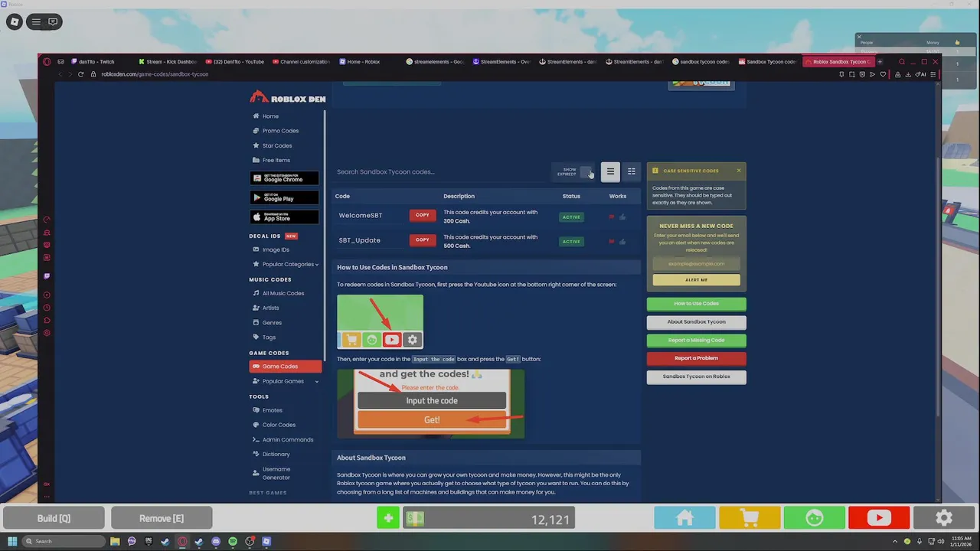Copy the WelcomeSBT code
980x551 pixels.
click(423, 216)
